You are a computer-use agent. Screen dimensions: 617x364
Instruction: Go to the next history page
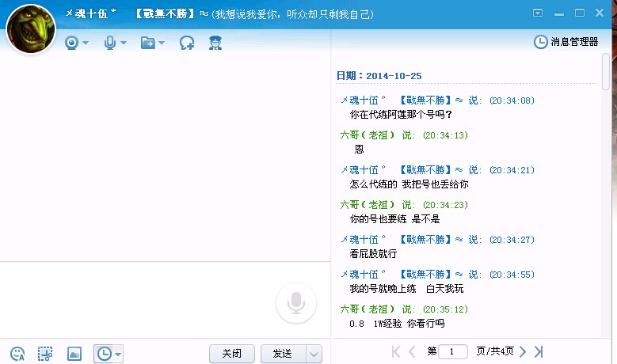[523, 351]
